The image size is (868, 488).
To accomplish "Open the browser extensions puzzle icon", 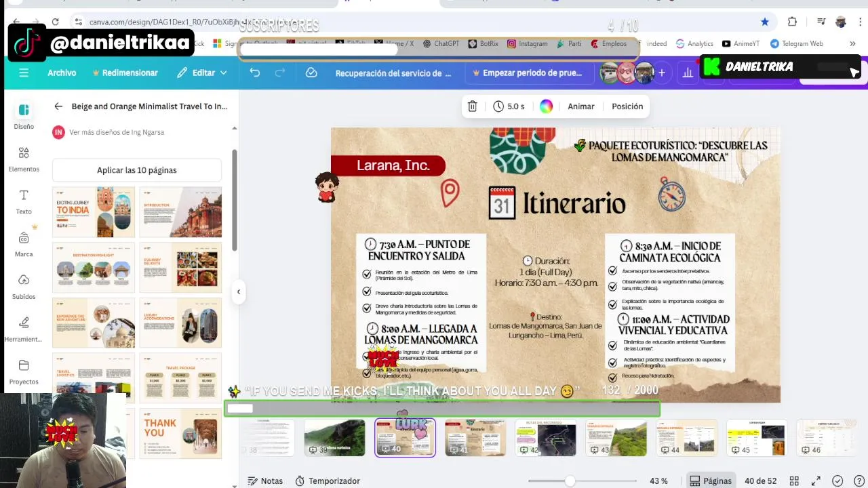I will click(x=792, y=22).
